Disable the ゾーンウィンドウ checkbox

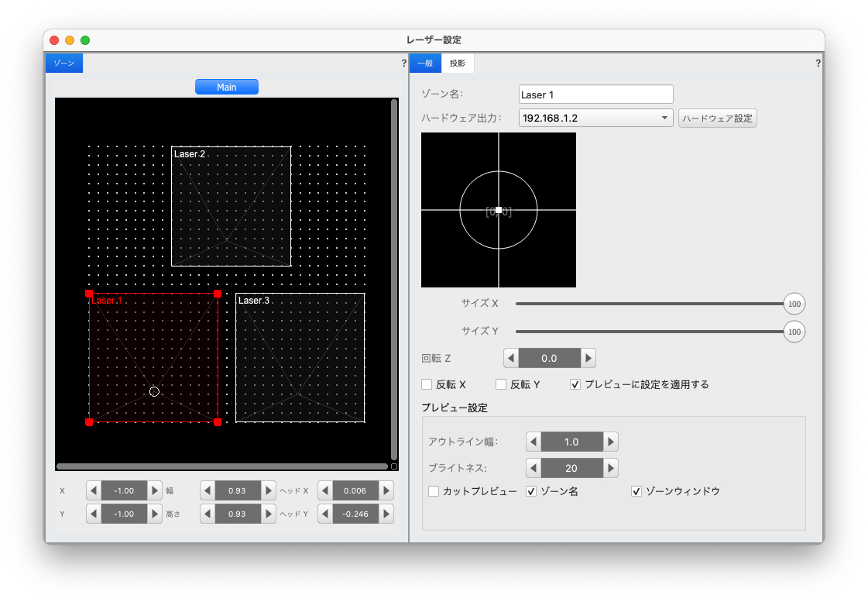tap(636, 491)
